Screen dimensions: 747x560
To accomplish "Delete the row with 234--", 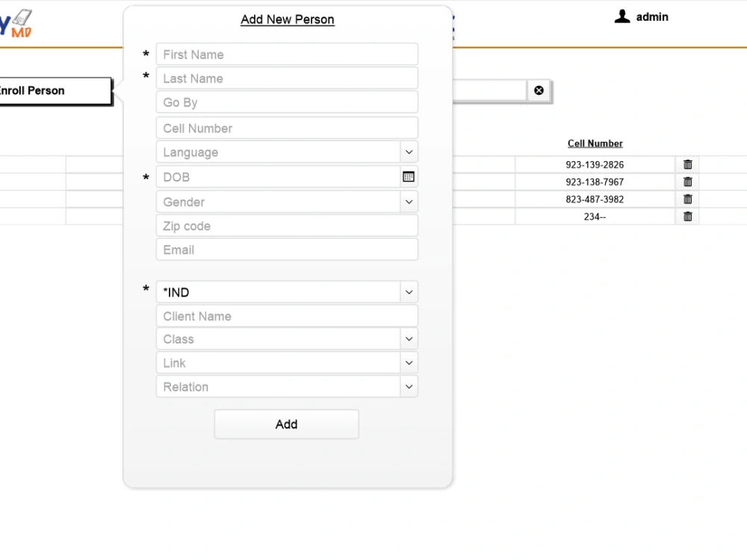I will (x=687, y=217).
